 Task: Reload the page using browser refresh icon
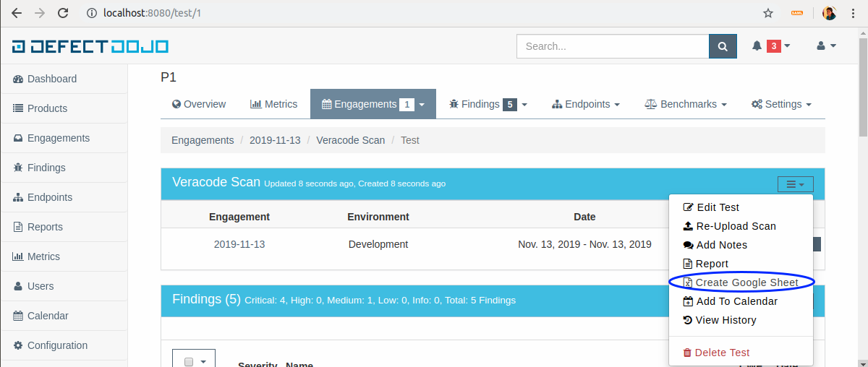pyautogui.click(x=63, y=13)
